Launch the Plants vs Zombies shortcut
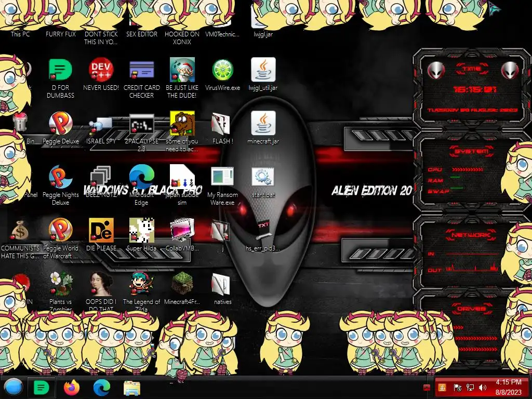 click(x=60, y=284)
